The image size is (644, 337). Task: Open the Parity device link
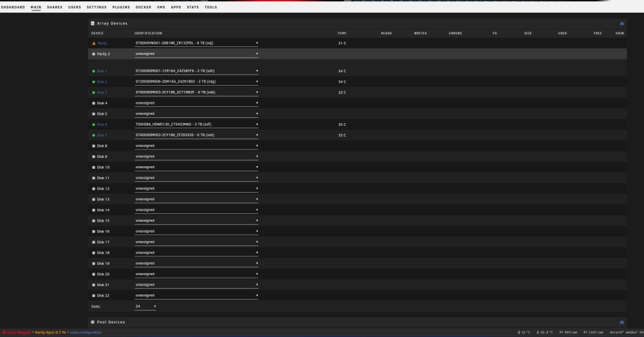(102, 43)
